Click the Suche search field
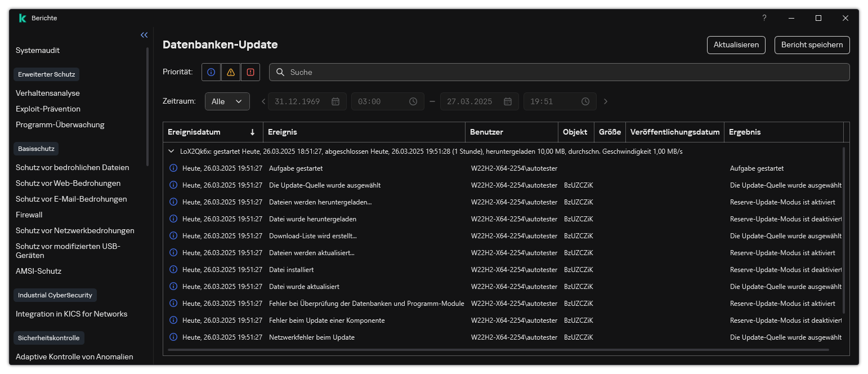 coord(563,72)
